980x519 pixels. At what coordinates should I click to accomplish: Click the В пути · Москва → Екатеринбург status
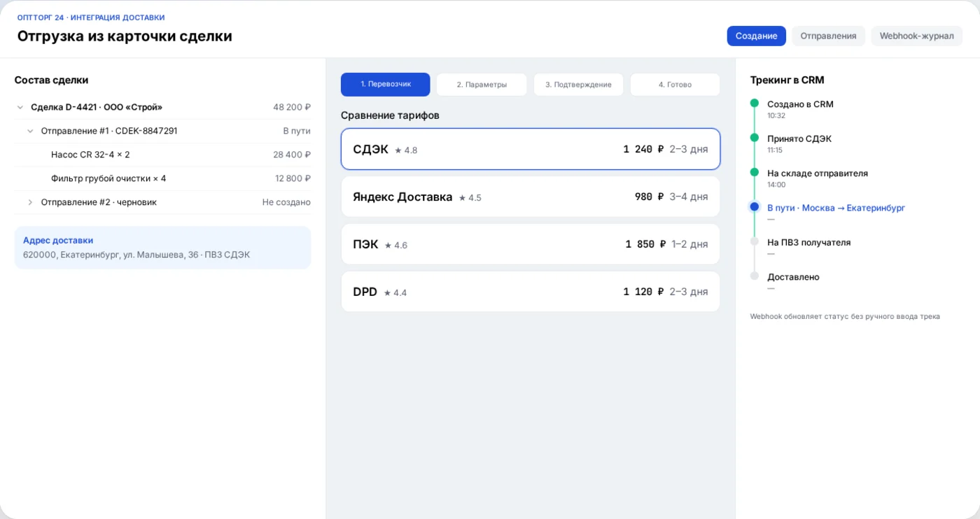pyautogui.click(x=836, y=208)
